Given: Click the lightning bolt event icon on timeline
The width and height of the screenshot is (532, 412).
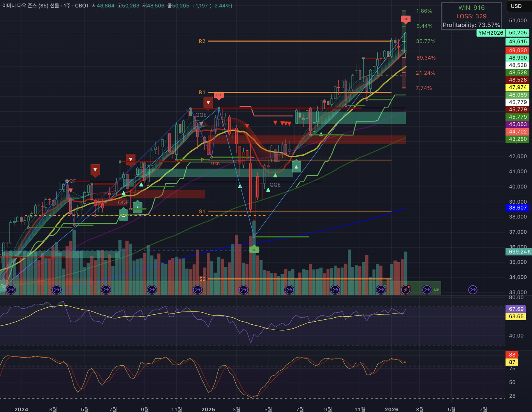Looking at the screenshot, I should point(406,289).
